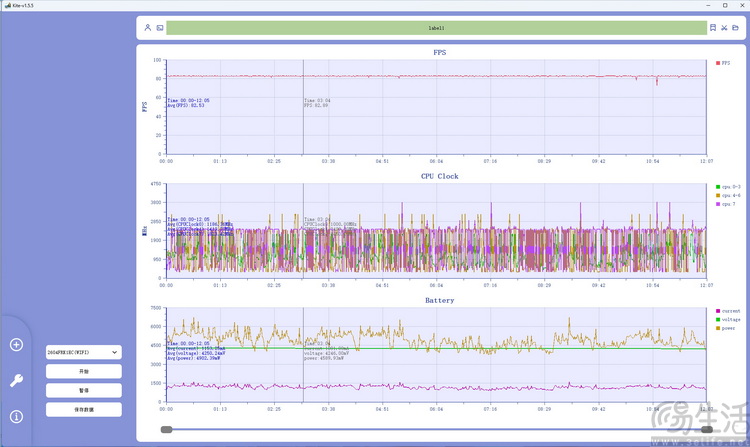Click the left handle of time range slider
750x447 pixels.
point(166,429)
